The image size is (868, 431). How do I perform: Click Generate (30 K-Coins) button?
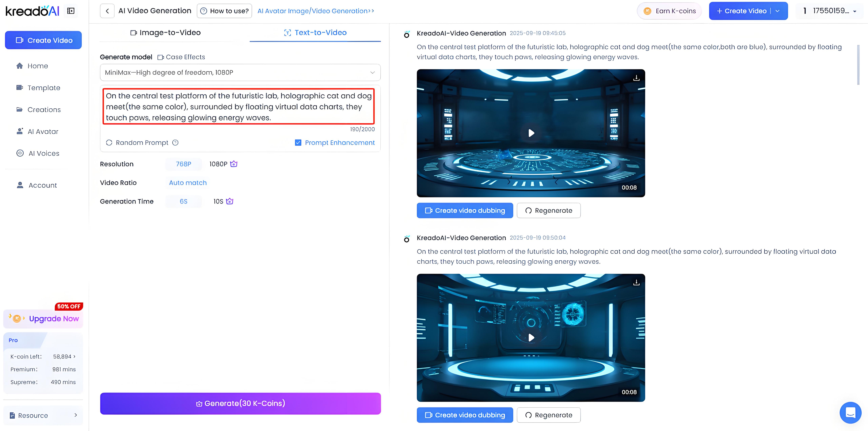(240, 403)
